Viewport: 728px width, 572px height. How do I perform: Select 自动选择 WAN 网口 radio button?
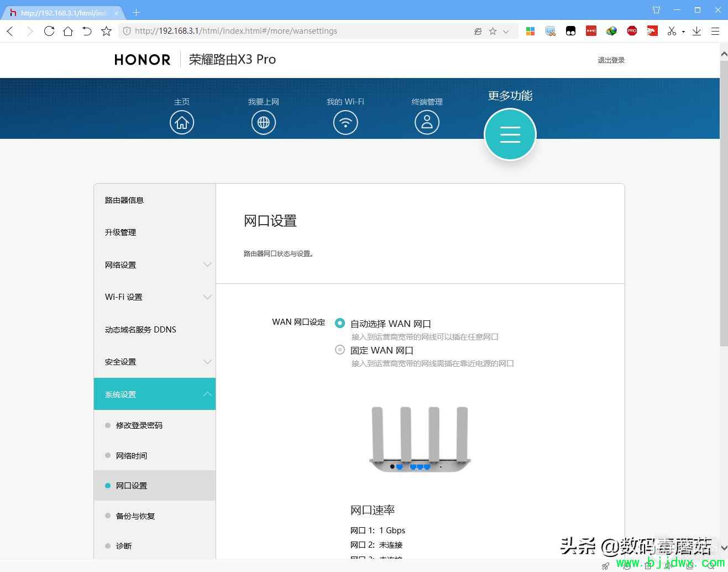(x=340, y=323)
